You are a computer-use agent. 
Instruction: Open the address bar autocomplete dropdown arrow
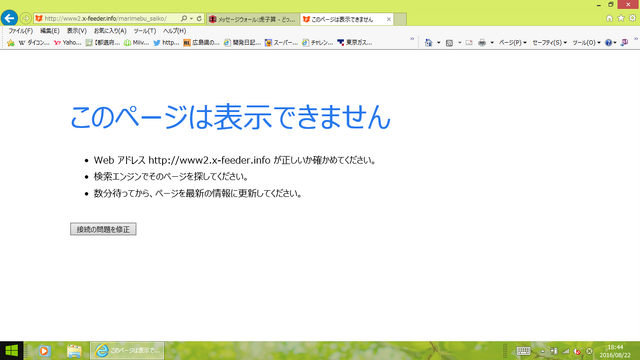coord(191,18)
